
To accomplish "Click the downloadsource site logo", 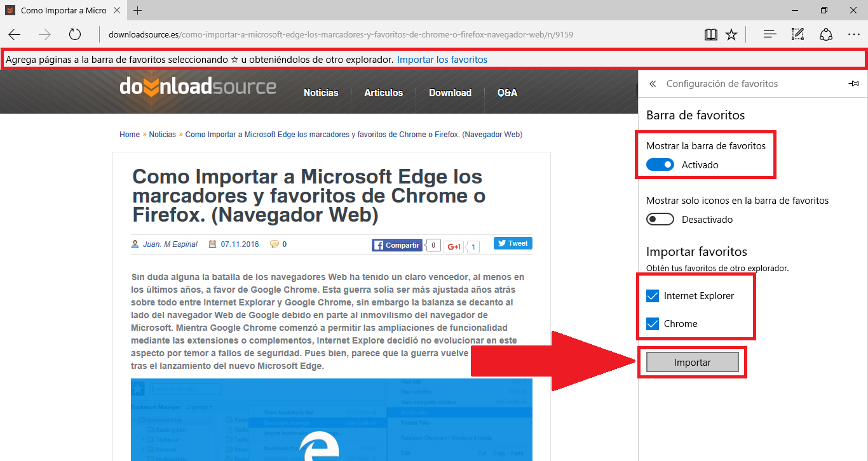I will (x=198, y=88).
